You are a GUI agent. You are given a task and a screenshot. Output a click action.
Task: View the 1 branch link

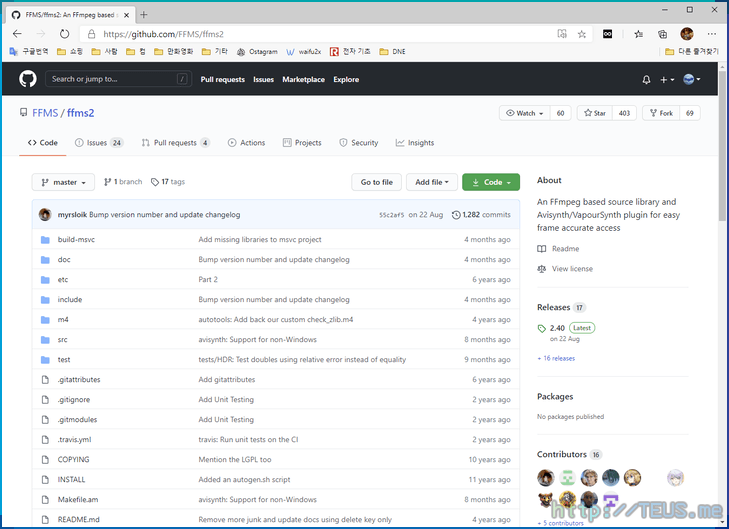pos(123,182)
